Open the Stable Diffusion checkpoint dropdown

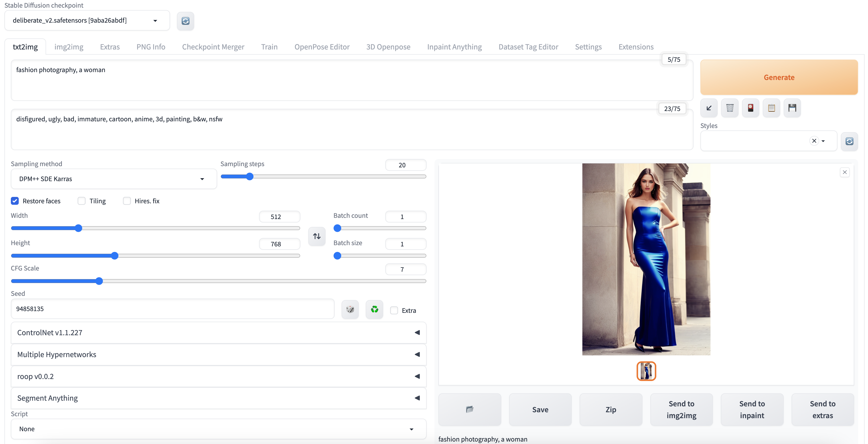click(x=87, y=20)
